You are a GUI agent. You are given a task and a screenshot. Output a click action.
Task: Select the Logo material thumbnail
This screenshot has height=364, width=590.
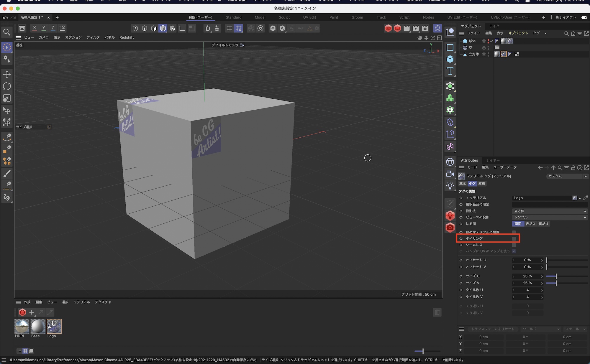coord(54,326)
